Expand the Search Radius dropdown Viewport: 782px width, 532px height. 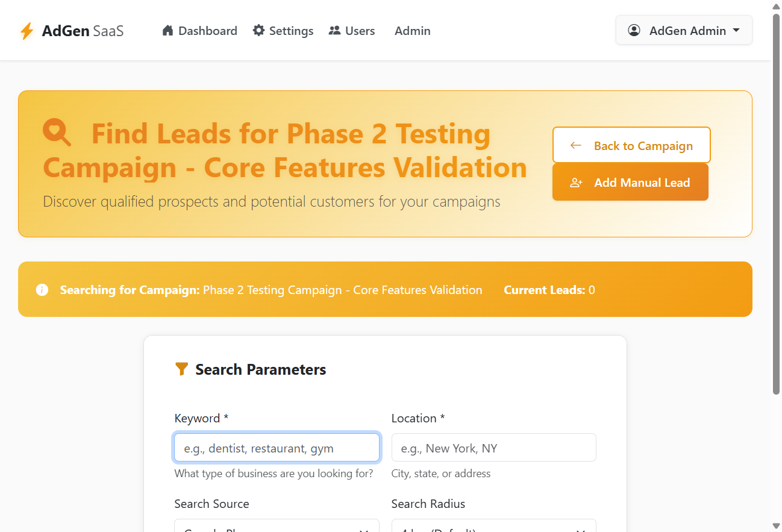click(x=493, y=526)
